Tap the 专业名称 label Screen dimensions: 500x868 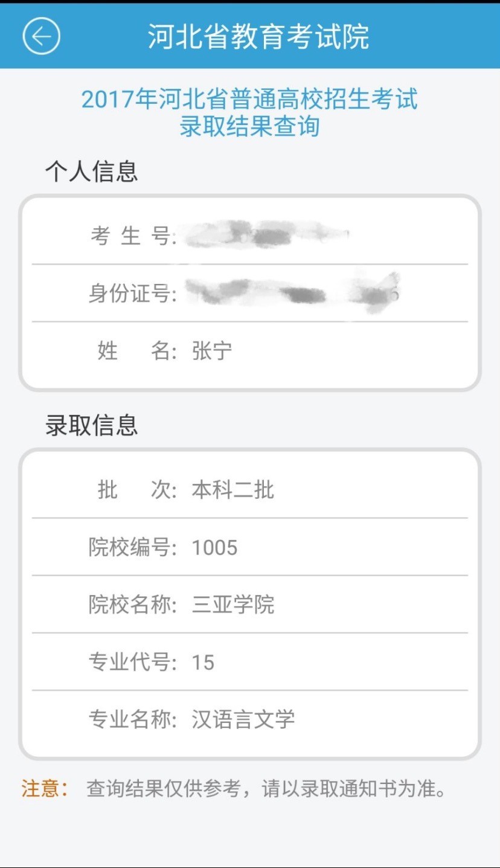[132, 719]
